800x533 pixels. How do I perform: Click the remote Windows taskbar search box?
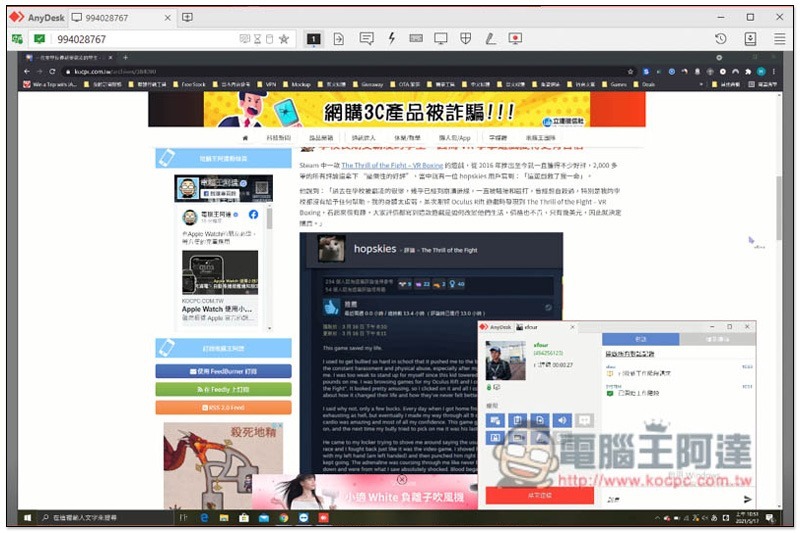tap(106, 518)
